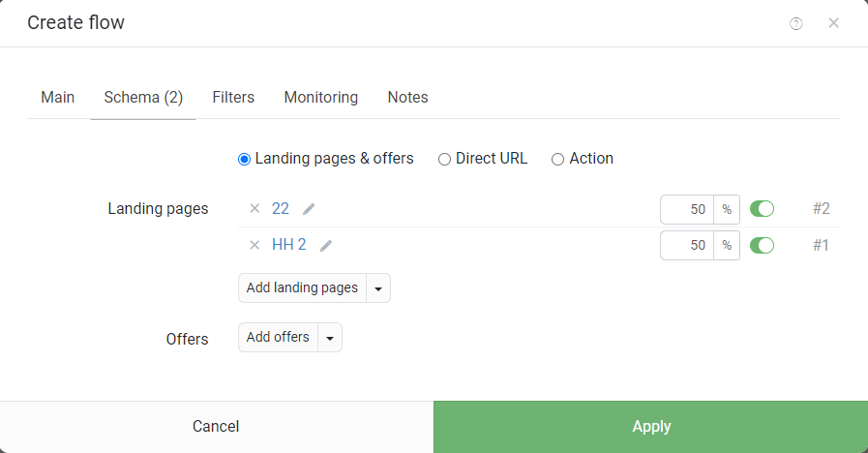Viewport: 868px width, 453px height.
Task: Close the Create flow dialog
Action: [x=834, y=22]
